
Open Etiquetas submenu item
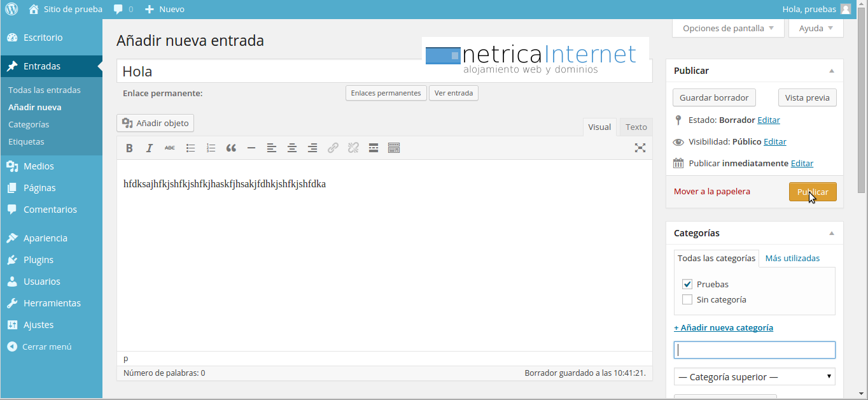coord(26,141)
